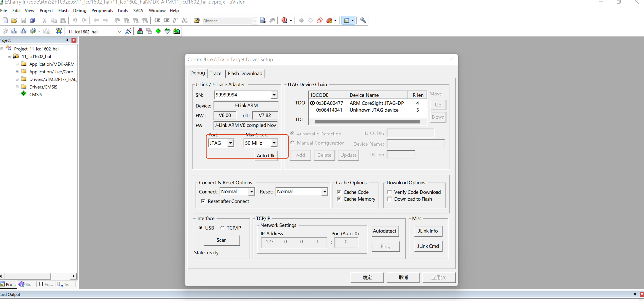Download code to flash with the LOAD icon
The image size is (644, 301).
(59, 31)
